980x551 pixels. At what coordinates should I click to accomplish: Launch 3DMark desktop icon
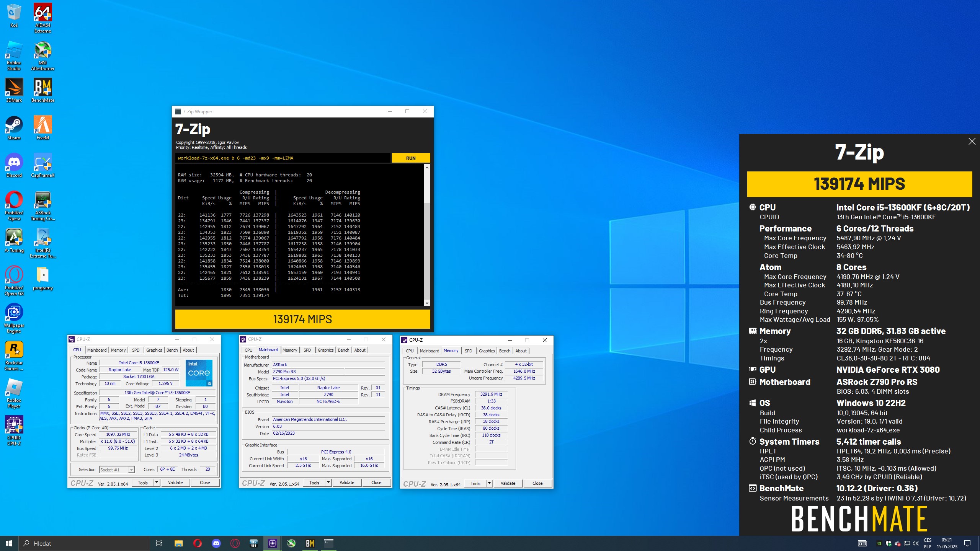[14, 90]
